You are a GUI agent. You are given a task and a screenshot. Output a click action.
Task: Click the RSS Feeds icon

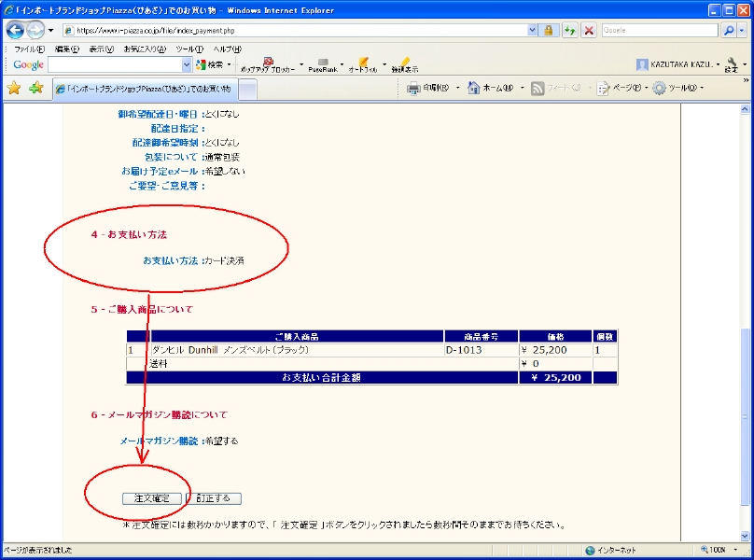[538, 88]
